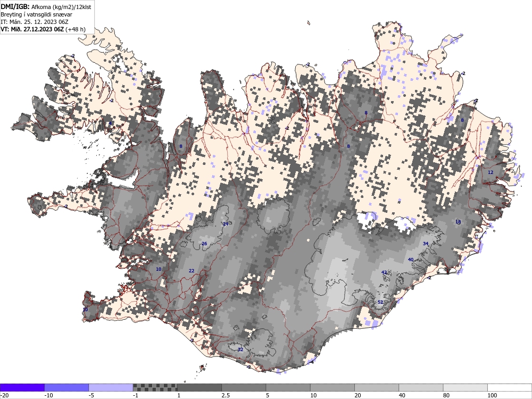
Task: Click the legend tick label -20
Action: 4,395
